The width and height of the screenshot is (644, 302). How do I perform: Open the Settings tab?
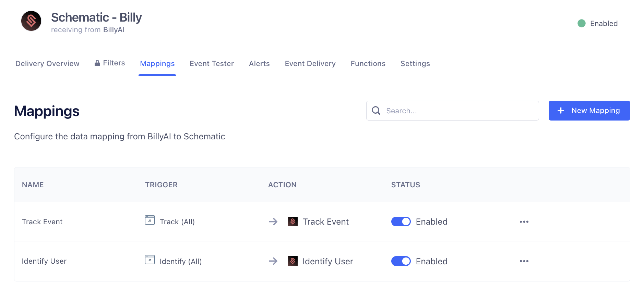click(415, 64)
